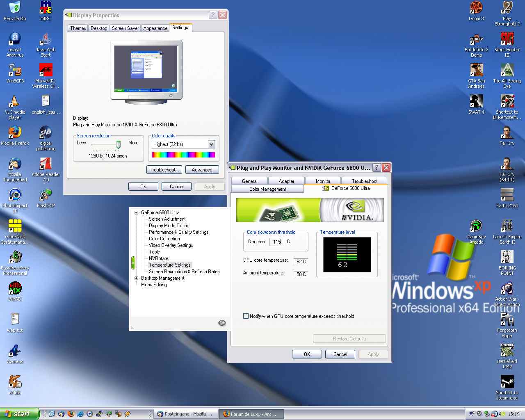
Task: Select Menu Editing tree item
Action: click(154, 285)
